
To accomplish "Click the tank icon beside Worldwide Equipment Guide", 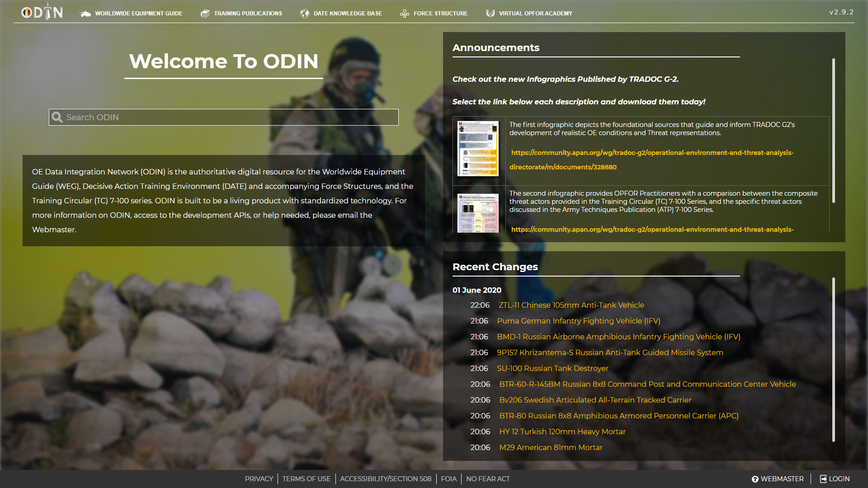I will click(x=85, y=14).
